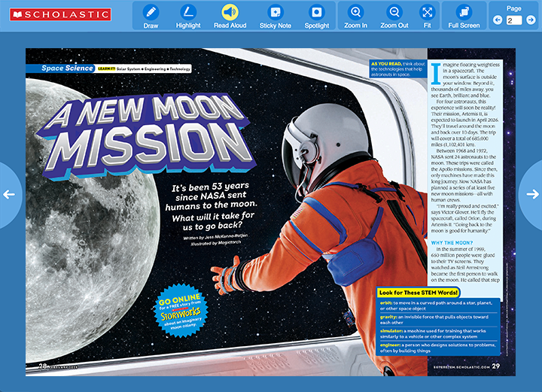This screenshot has height=392, width=542.
Task: Click the page number field
Action: click(x=514, y=20)
